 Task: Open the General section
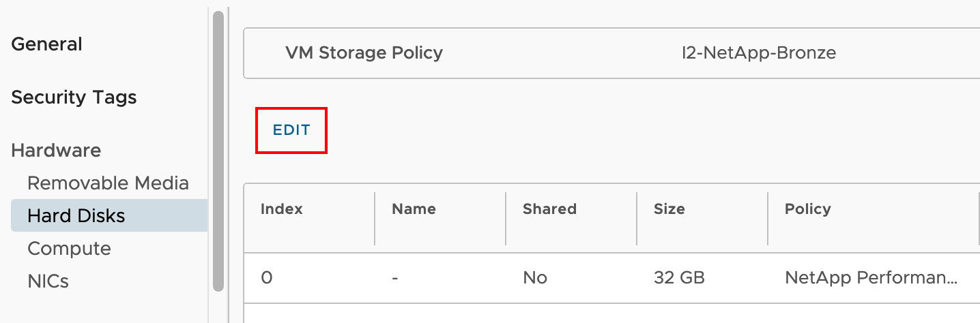click(x=47, y=44)
